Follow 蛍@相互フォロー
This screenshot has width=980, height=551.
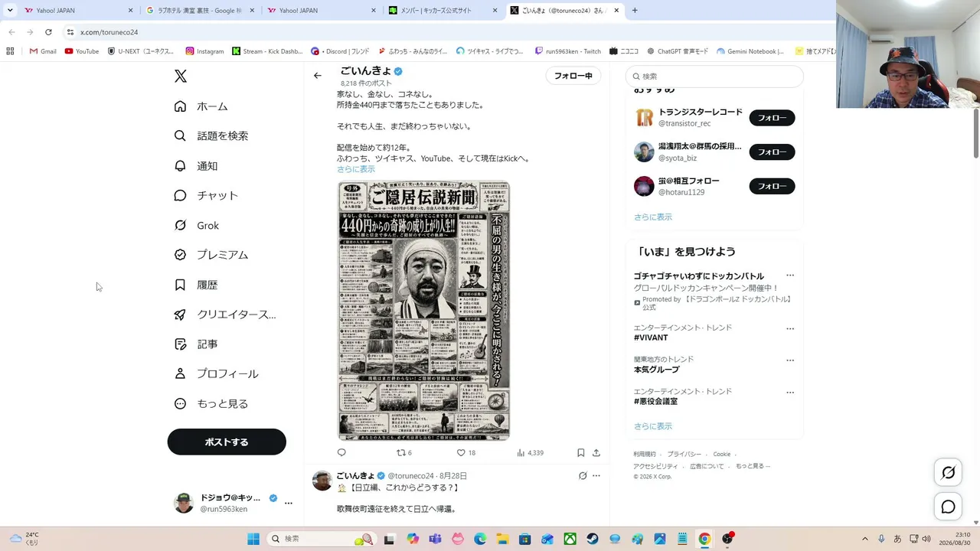(772, 186)
